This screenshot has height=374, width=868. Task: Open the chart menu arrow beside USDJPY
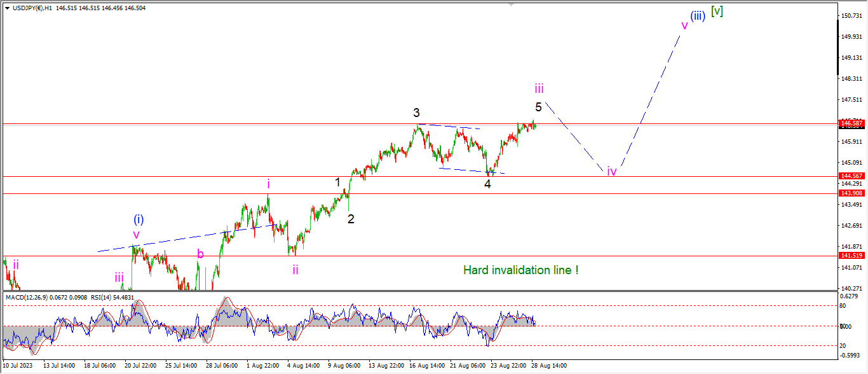(x=8, y=8)
